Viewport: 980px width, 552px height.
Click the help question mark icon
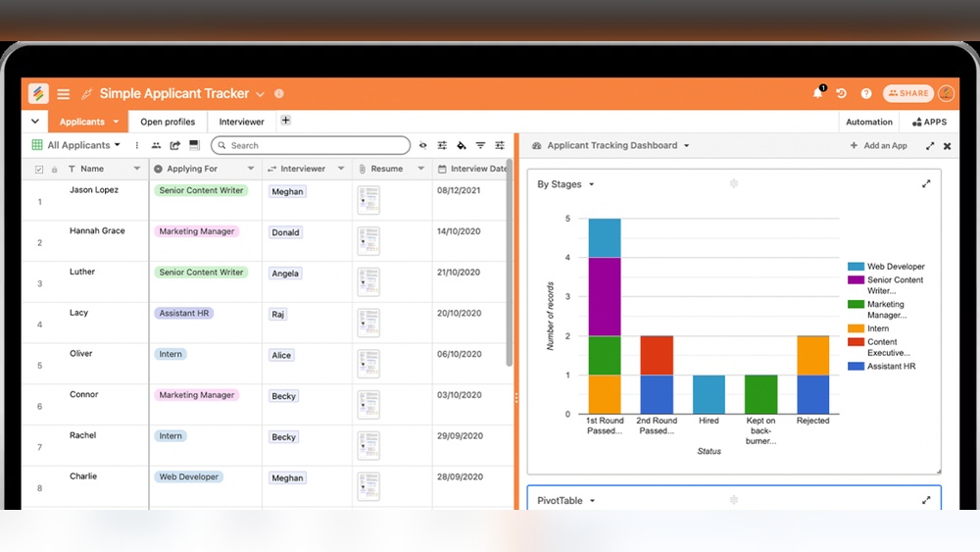pyautogui.click(x=866, y=94)
